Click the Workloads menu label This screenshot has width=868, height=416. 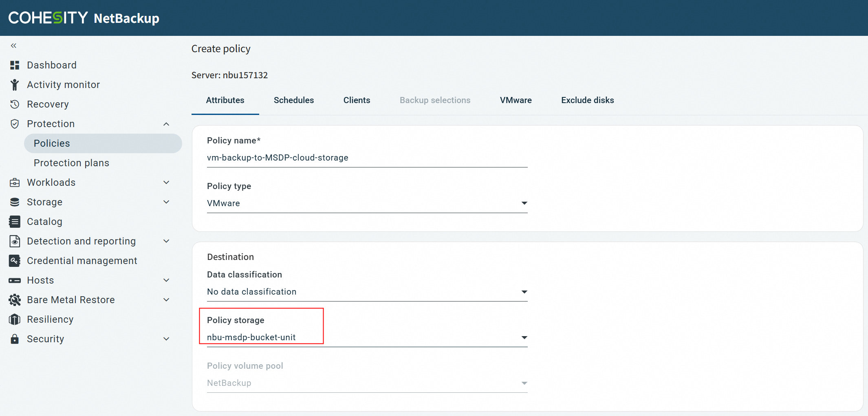pyautogui.click(x=51, y=183)
